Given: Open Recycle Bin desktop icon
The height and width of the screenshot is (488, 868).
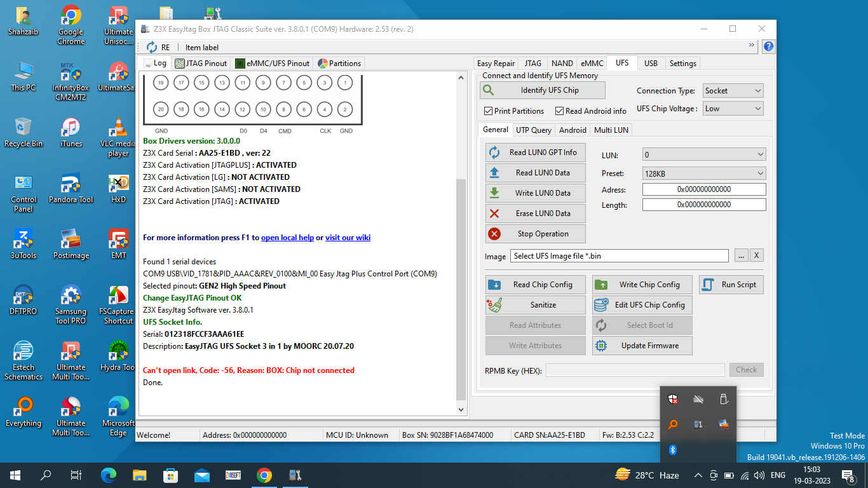Looking at the screenshot, I should [x=23, y=132].
